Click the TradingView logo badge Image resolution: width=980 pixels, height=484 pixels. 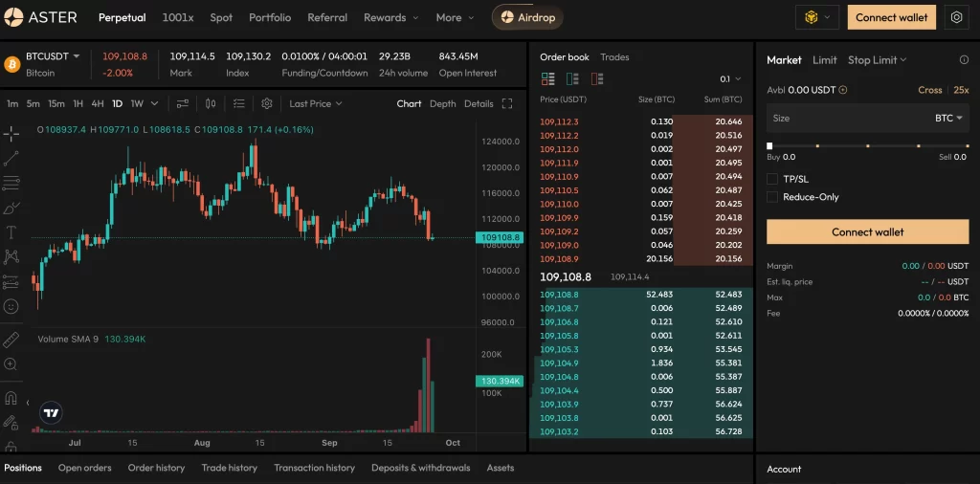[x=52, y=413]
